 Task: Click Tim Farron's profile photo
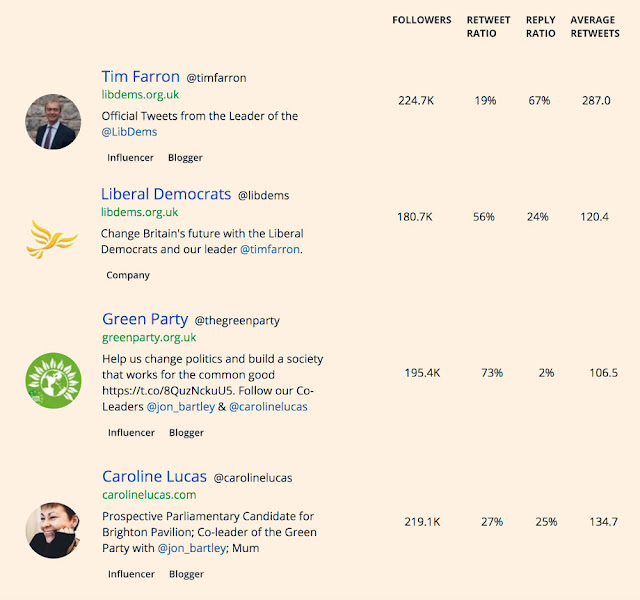pos(52,122)
